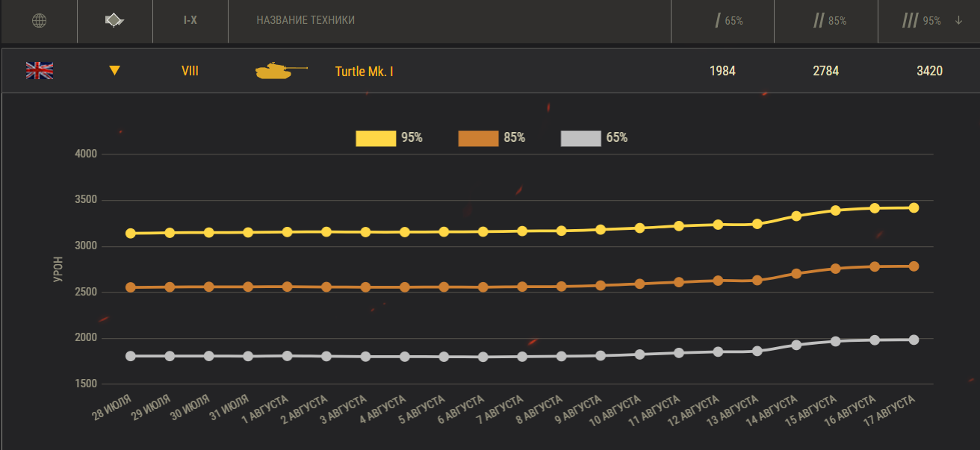Open the Turtle Mk. I name link
This screenshot has width=980, height=450.
tap(364, 72)
